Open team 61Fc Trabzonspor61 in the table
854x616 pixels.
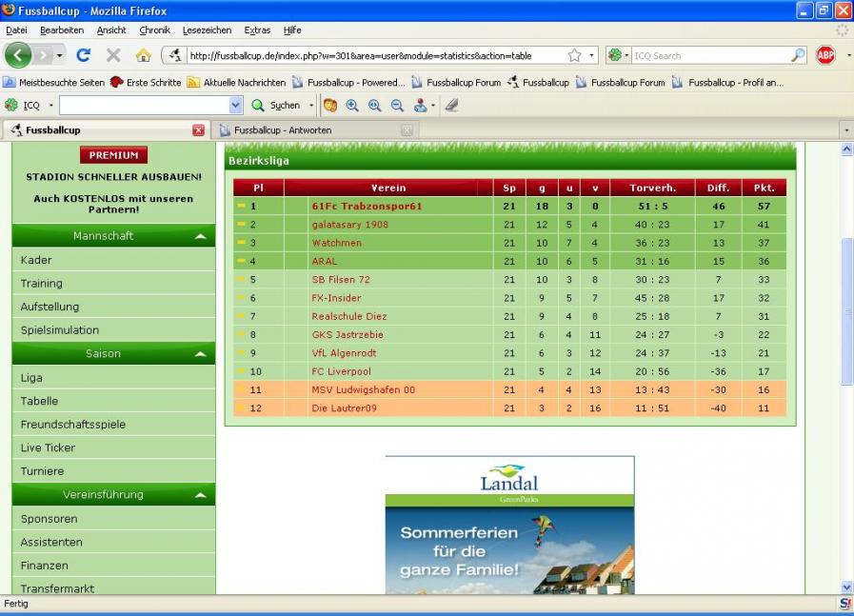click(366, 206)
